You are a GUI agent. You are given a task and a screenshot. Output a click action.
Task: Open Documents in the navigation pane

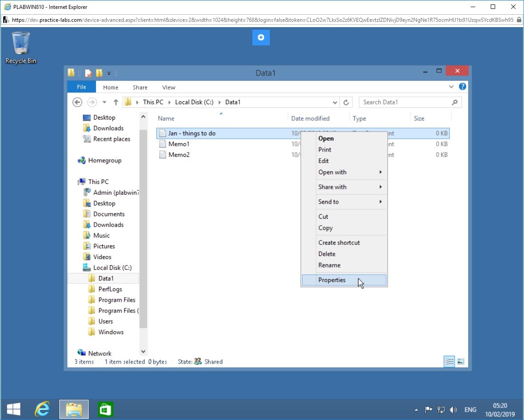[104, 214]
